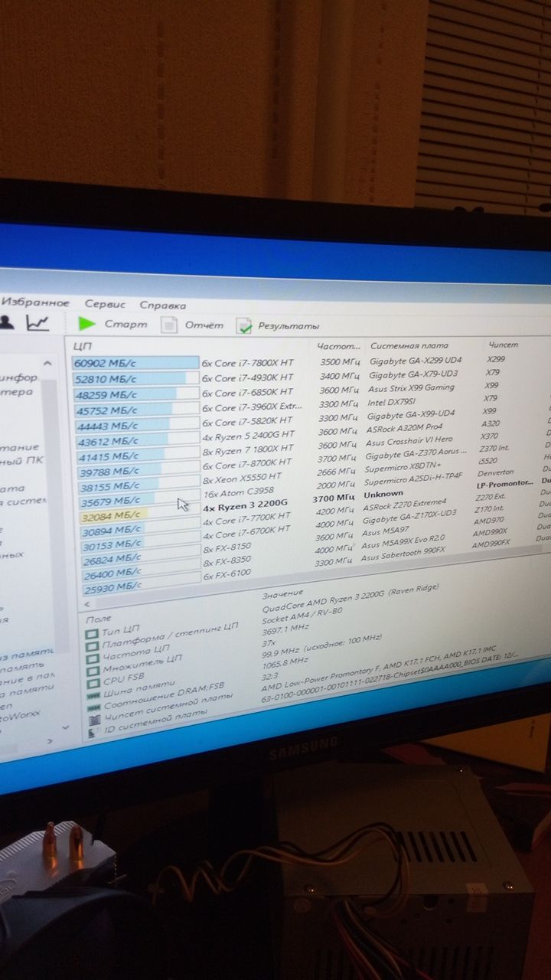
Task: Click the icon beside CPU FSB
Action: 93,683
